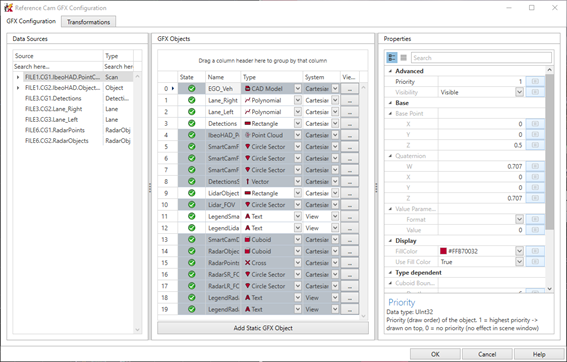Confirm with the OK button
Viewport: 567px width, 362px height.
pos(435,354)
